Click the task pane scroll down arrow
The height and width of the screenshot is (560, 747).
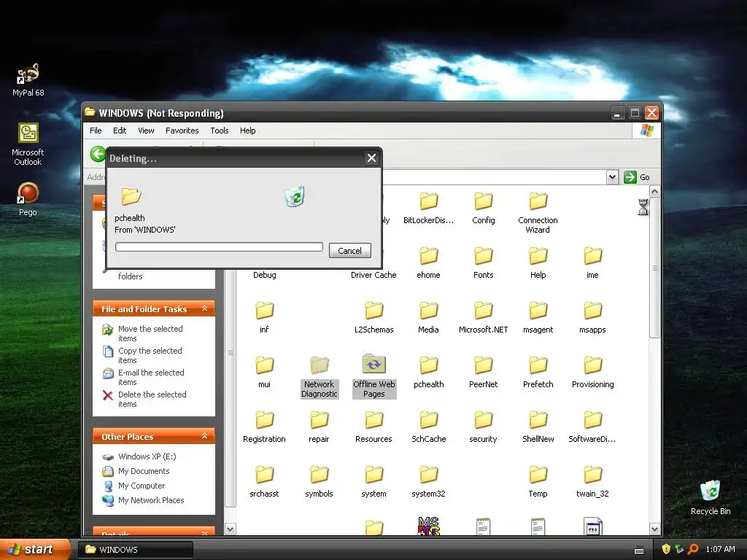(x=230, y=529)
